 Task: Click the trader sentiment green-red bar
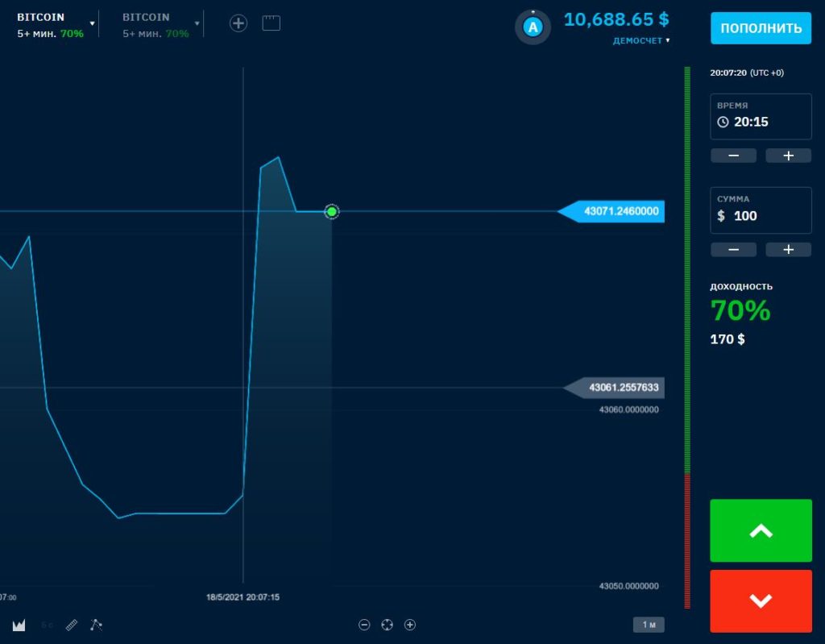click(687, 337)
